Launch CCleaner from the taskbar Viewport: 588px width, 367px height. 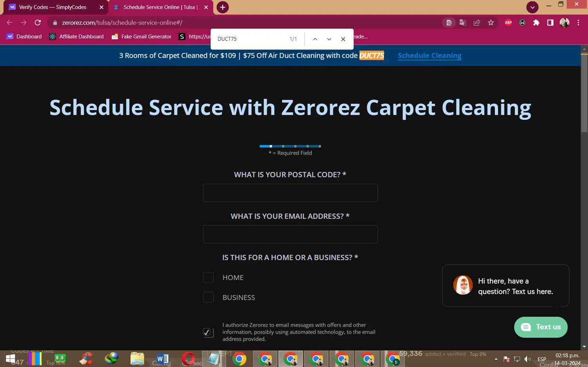point(86,359)
